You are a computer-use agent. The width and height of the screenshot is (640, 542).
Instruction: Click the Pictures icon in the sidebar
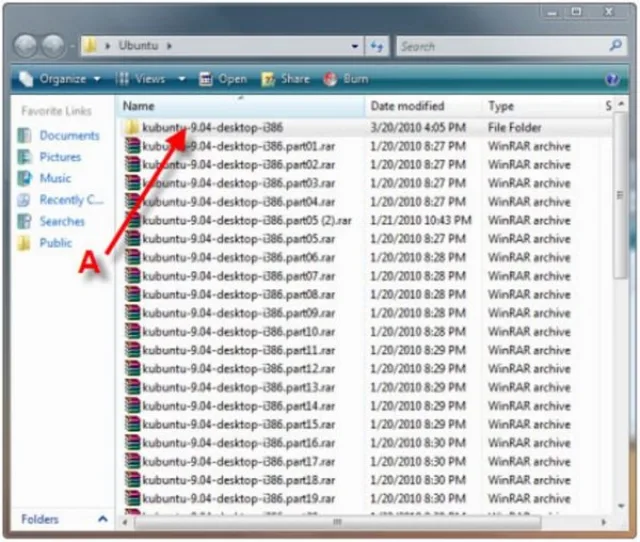click(x=24, y=157)
